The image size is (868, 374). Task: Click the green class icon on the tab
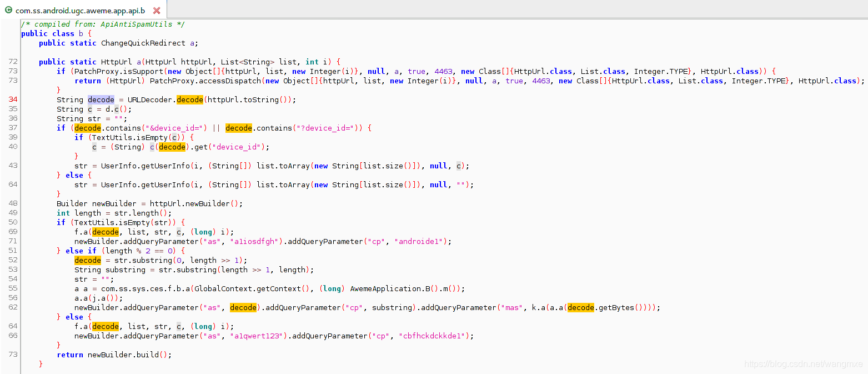pyautogui.click(x=8, y=10)
